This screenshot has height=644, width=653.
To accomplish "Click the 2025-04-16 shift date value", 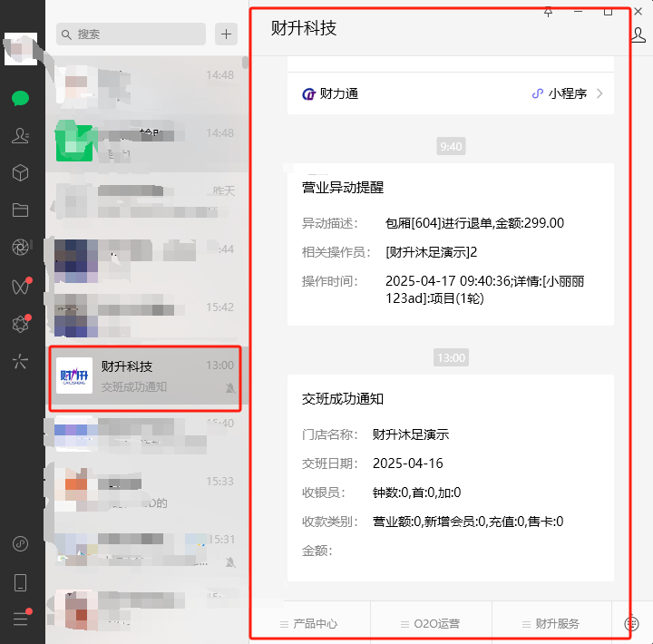I will click(x=408, y=463).
